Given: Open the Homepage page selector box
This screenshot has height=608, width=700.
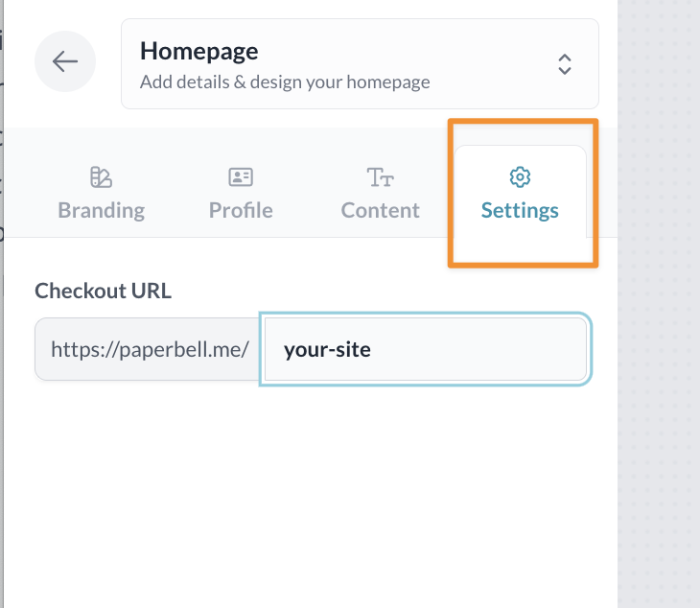Looking at the screenshot, I should 360,63.
